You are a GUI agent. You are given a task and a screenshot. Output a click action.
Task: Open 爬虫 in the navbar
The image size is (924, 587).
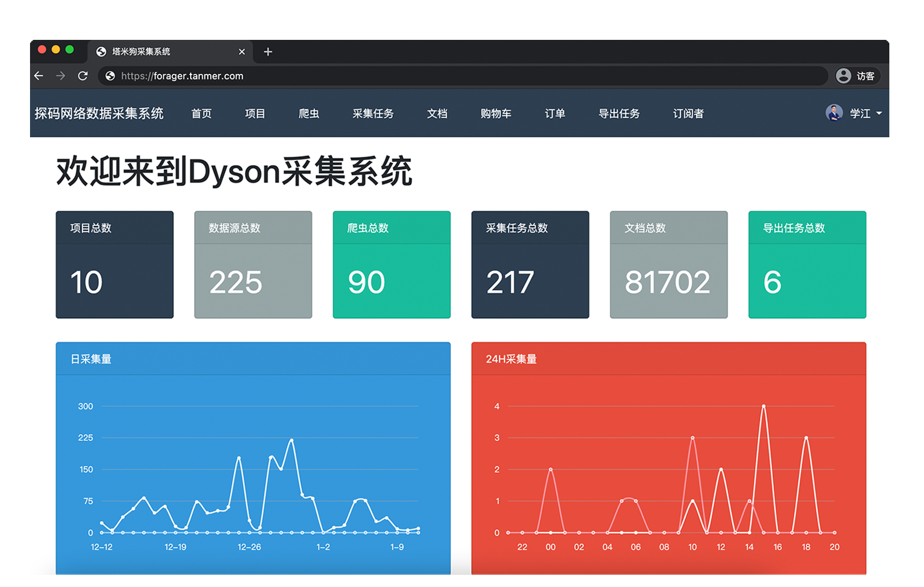[x=309, y=113]
